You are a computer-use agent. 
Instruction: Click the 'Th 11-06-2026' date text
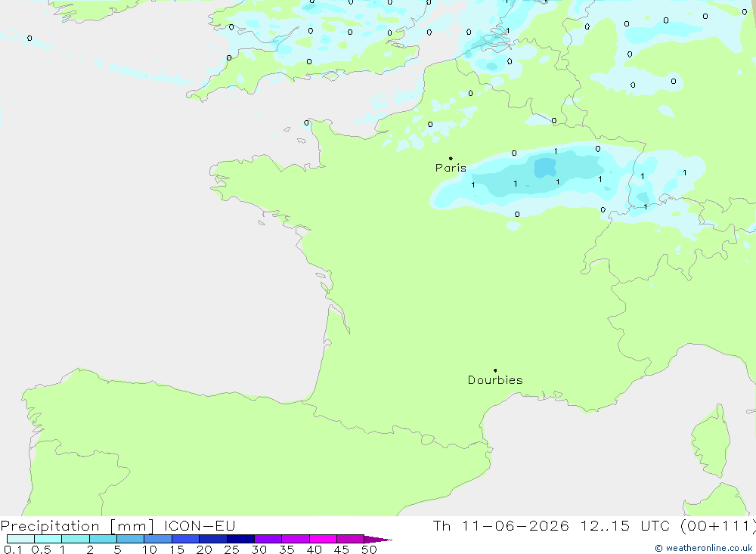coord(501,525)
